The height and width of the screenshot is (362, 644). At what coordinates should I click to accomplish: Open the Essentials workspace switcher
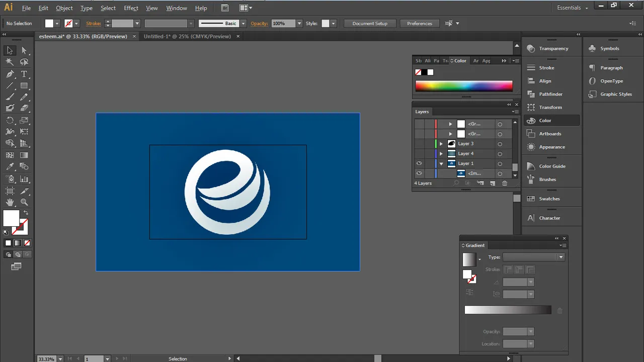(x=573, y=8)
